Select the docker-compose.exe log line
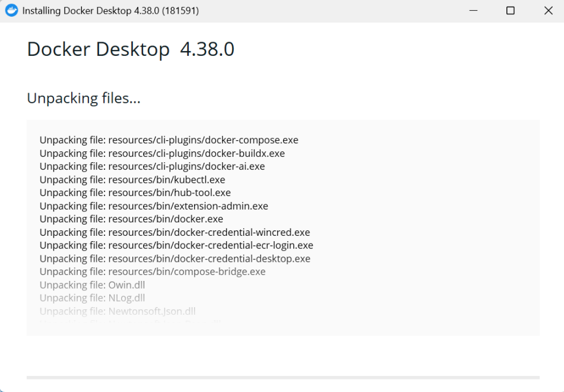This screenshot has width=564, height=392. coord(169,140)
